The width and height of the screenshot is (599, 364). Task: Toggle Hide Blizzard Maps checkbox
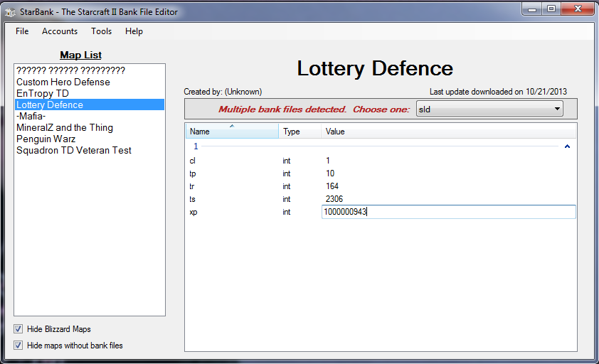click(18, 329)
